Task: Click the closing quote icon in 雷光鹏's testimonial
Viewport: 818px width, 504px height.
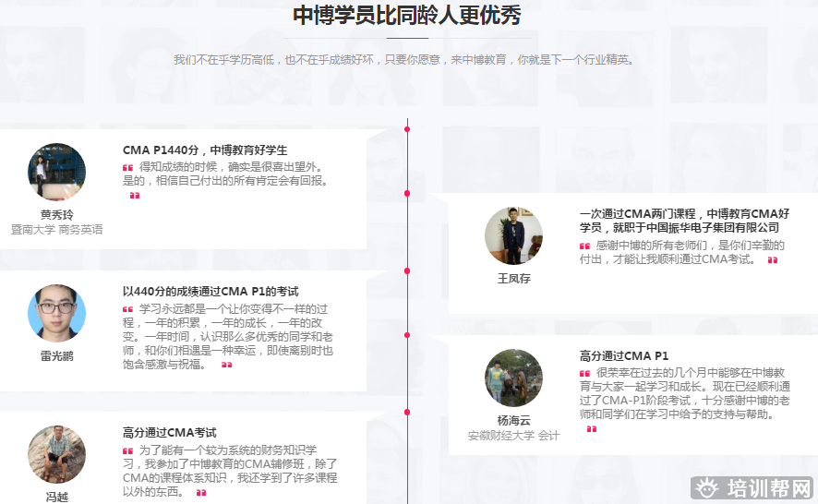Action: pos(226,365)
